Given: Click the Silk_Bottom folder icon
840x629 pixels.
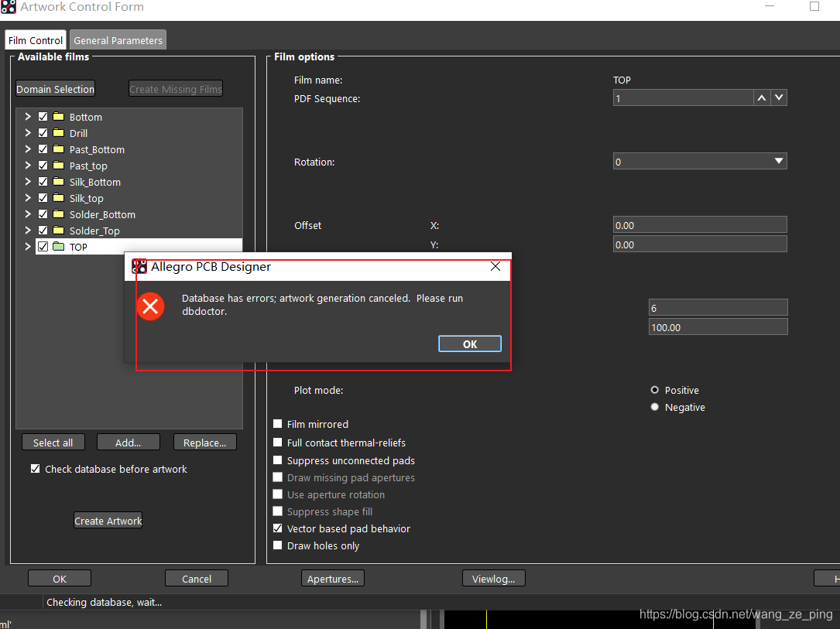Looking at the screenshot, I should [58, 182].
